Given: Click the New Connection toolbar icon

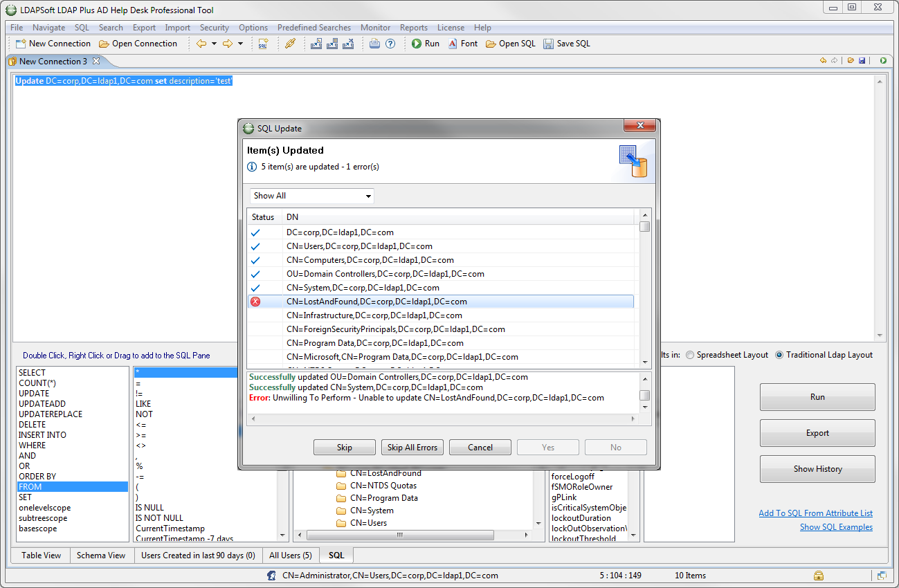Looking at the screenshot, I should [x=21, y=44].
